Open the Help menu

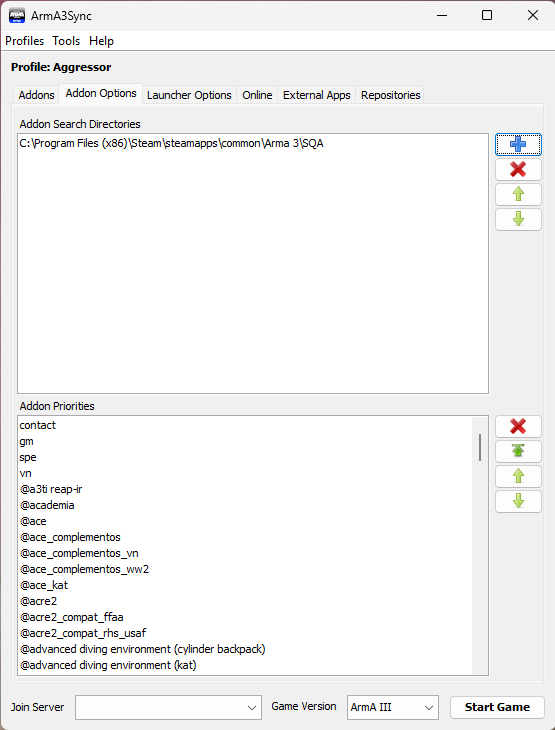pyautogui.click(x=101, y=41)
